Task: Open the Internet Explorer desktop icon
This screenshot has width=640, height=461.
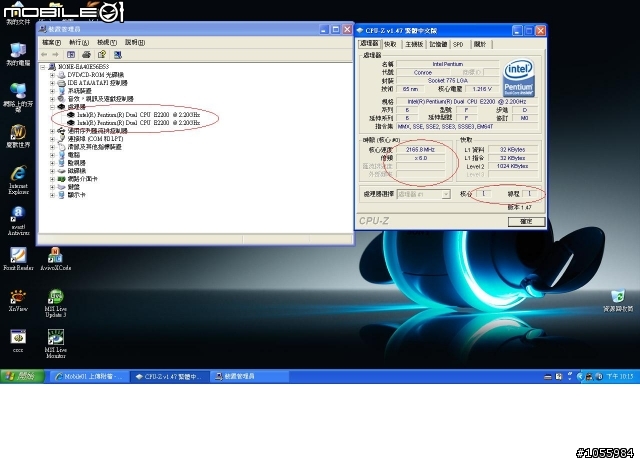Action: pos(18,180)
